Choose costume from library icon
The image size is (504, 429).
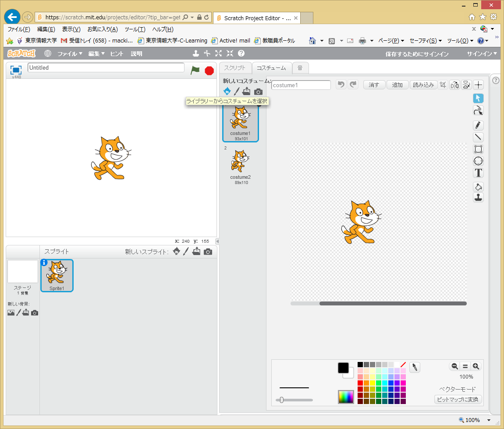pyautogui.click(x=227, y=91)
